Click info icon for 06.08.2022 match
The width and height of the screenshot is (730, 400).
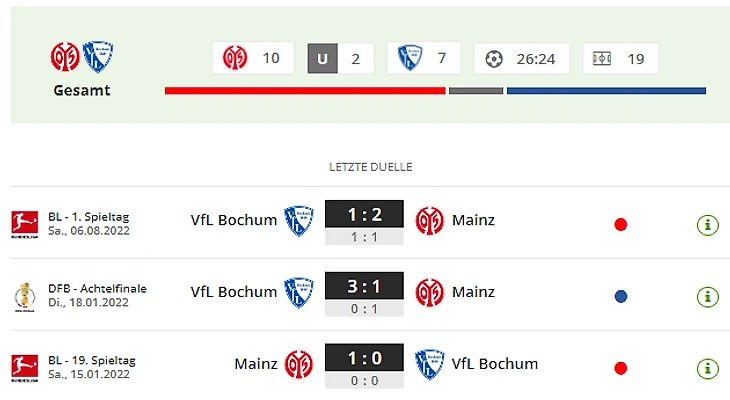707,224
